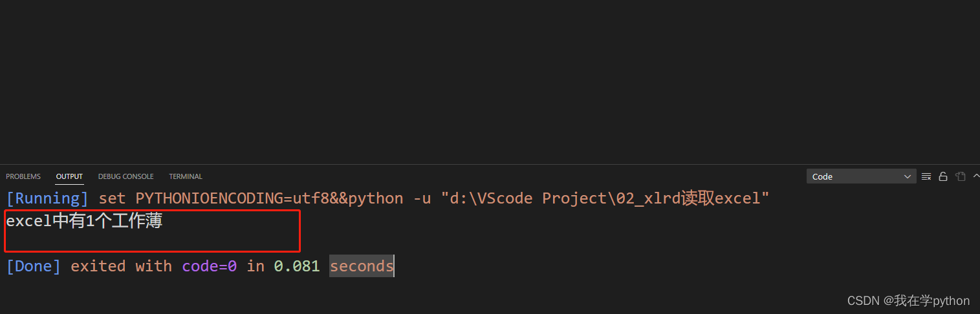Open the DEBUG CONSOLE tab
Screen dimensions: 980x314
pos(126,176)
